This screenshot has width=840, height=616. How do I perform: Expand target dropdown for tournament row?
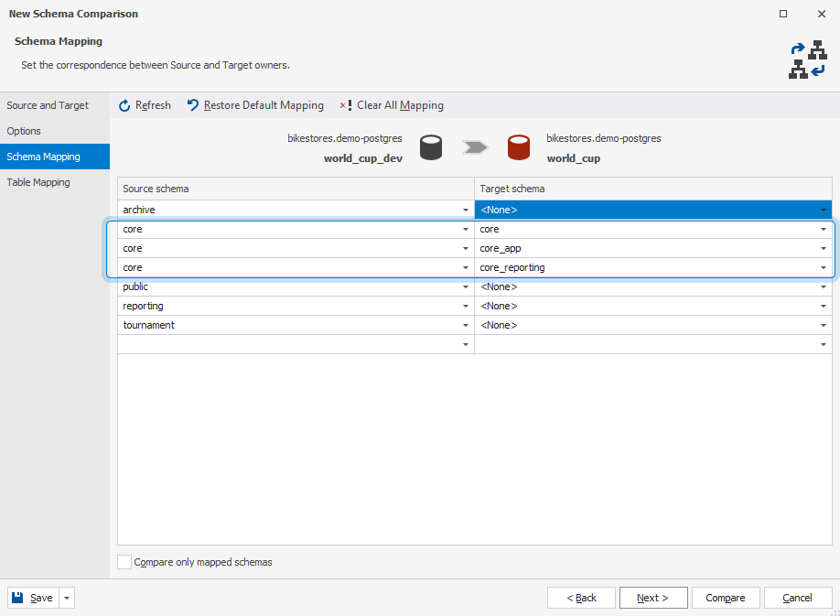tap(824, 326)
